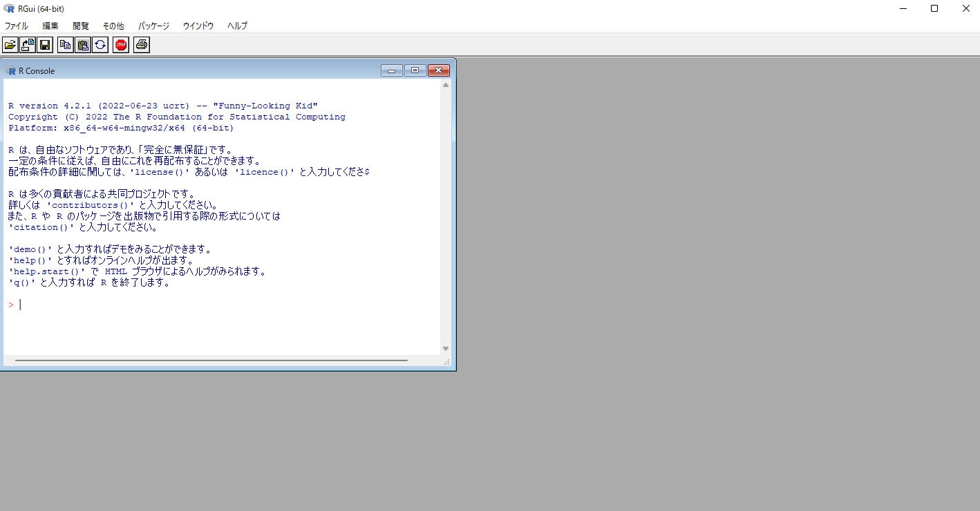Click the Copy and paste arrows icon
The height and width of the screenshot is (511, 980).
(x=100, y=45)
